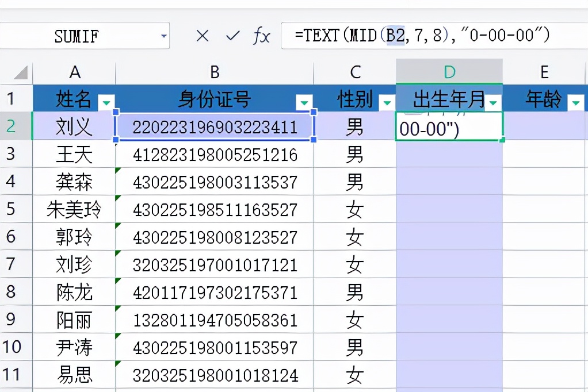Click the 姓名 header cell
The width and height of the screenshot is (588, 392).
(74, 98)
